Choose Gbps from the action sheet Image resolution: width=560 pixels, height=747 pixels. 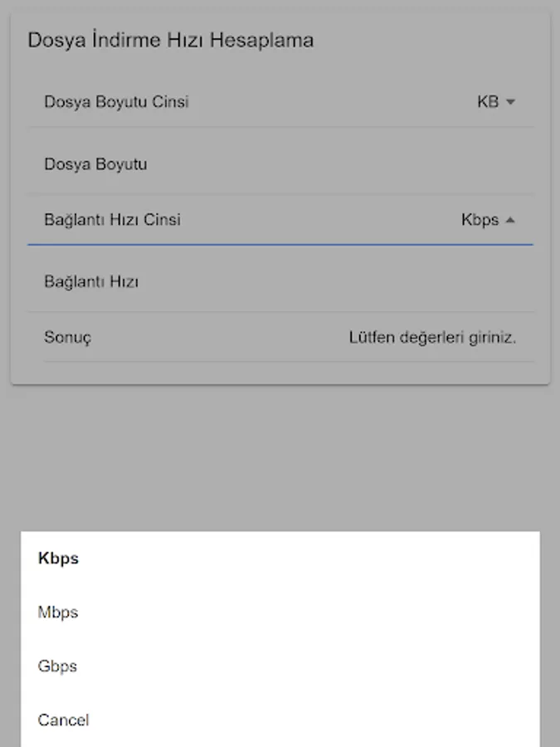[280, 666]
